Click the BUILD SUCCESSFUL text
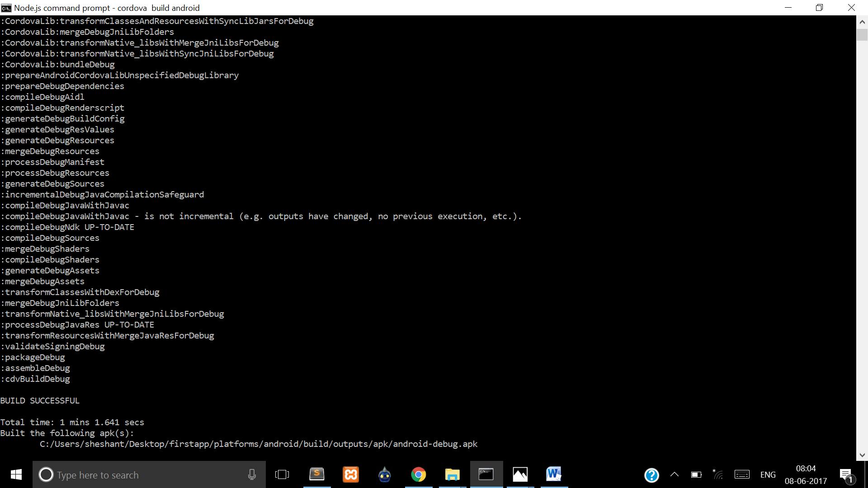Viewport: 868px width, 488px height. (40, 401)
